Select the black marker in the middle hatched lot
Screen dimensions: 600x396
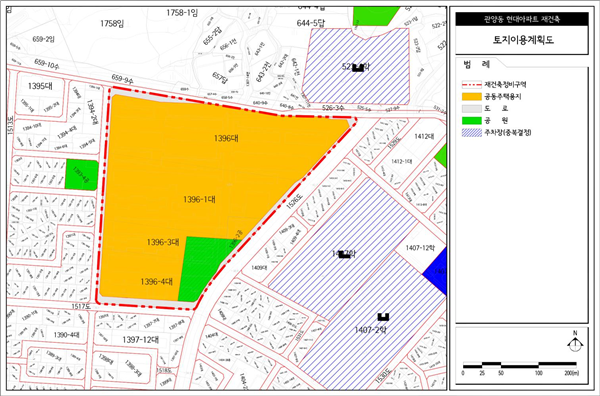pos(344,254)
